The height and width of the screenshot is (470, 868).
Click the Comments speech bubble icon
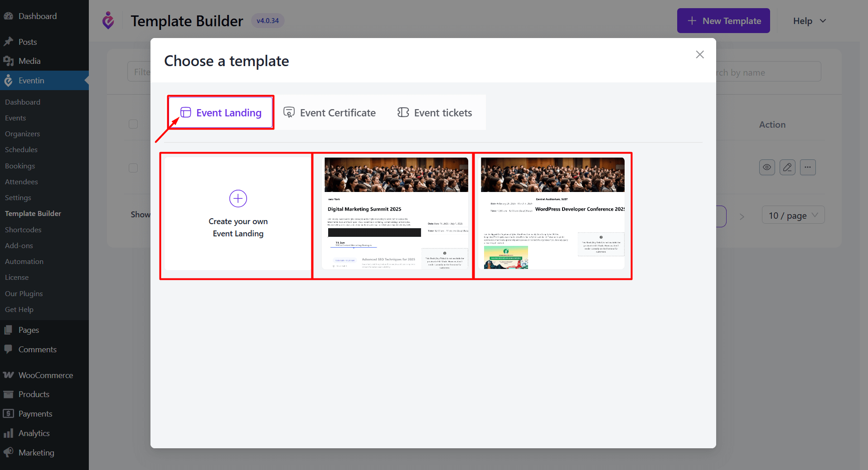coord(9,349)
